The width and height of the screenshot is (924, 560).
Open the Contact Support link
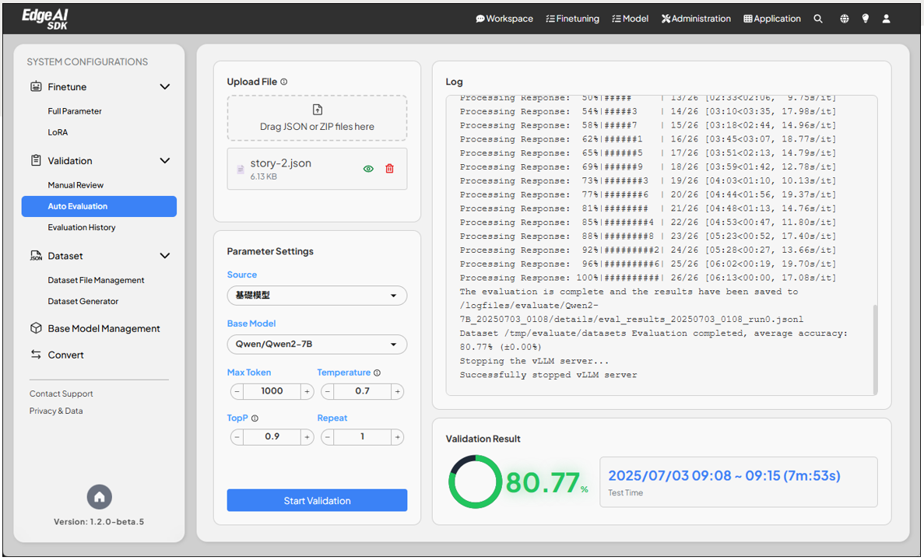61,394
